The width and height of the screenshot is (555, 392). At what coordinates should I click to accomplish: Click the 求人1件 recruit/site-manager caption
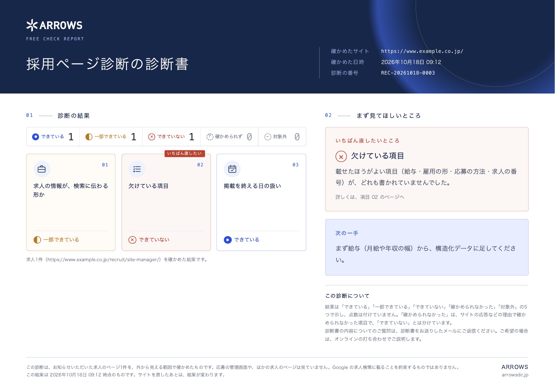coord(117,260)
